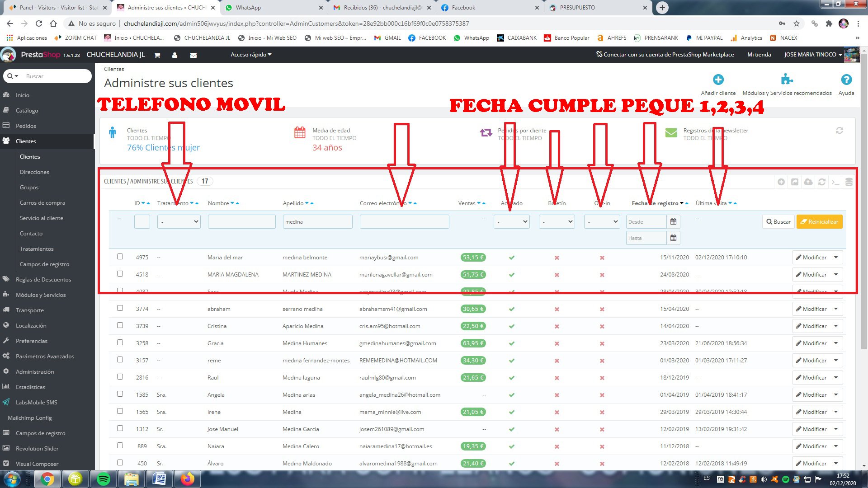The width and height of the screenshot is (868, 488).
Task: Click refresh icon on the statistics panel
Action: coord(839,131)
